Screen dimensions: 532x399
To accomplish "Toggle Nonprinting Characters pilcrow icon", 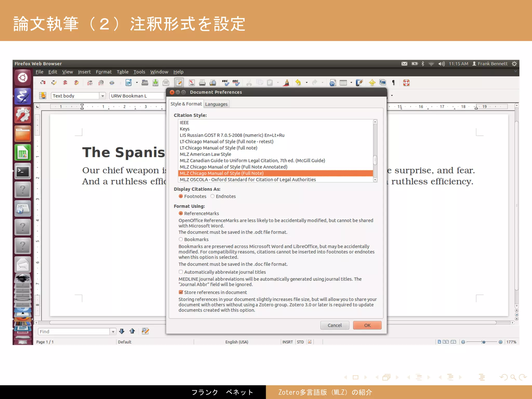I will click(393, 83).
